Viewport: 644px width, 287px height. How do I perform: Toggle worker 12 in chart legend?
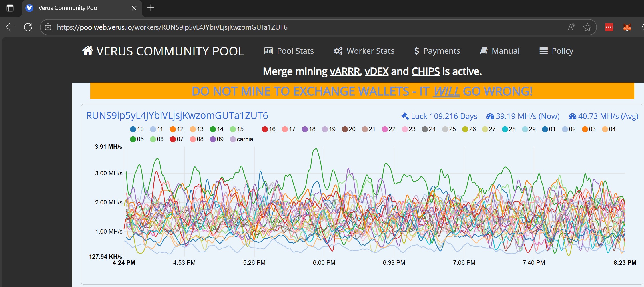point(177,129)
